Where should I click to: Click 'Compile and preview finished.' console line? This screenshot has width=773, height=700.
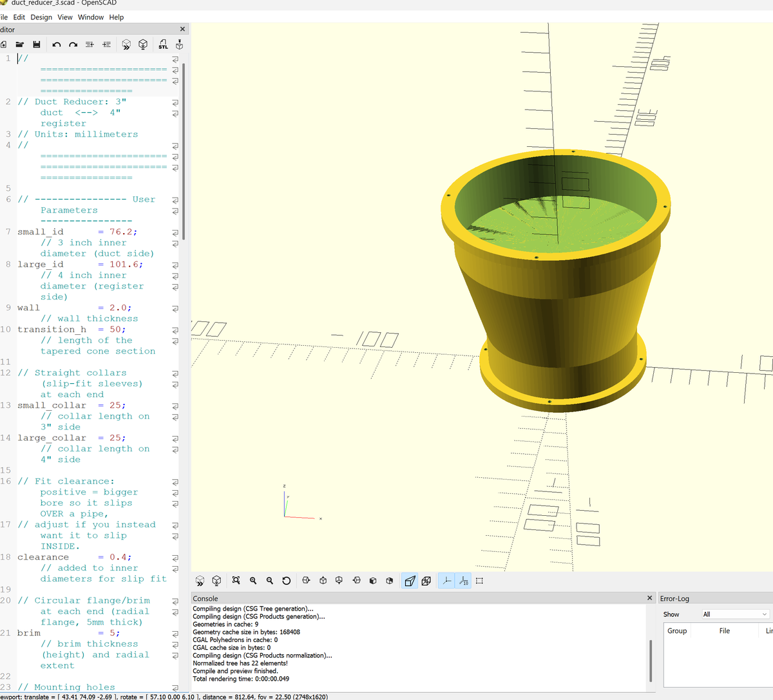236,671
